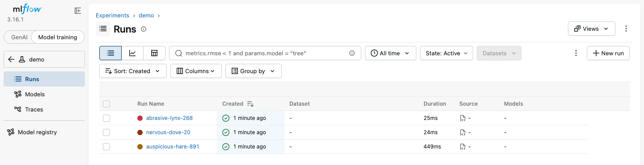Image resolution: width=644 pixels, height=165 pixels.
Task: Switch to chart view of runs
Action: tap(132, 53)
